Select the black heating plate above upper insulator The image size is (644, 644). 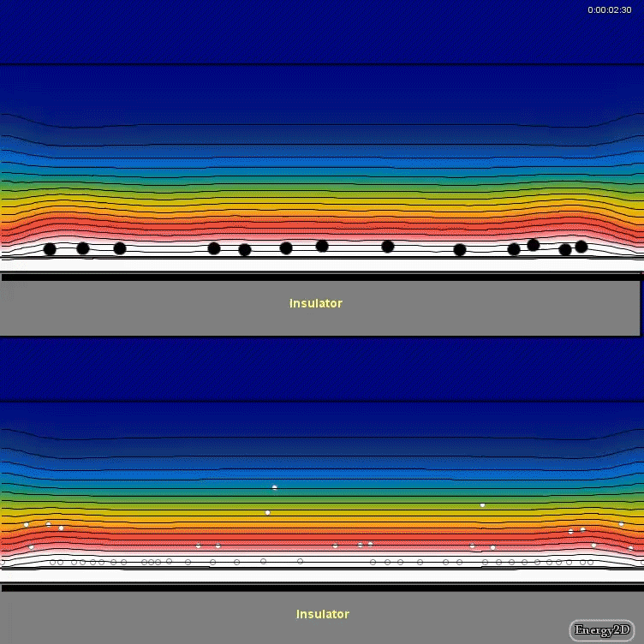click(x=320, y=277)
